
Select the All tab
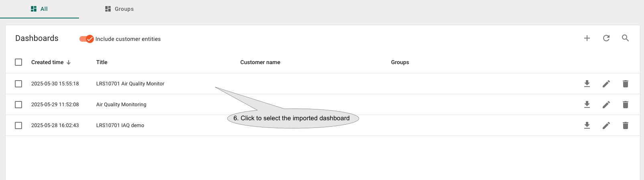pyautogui.click(x=39, y=9)
